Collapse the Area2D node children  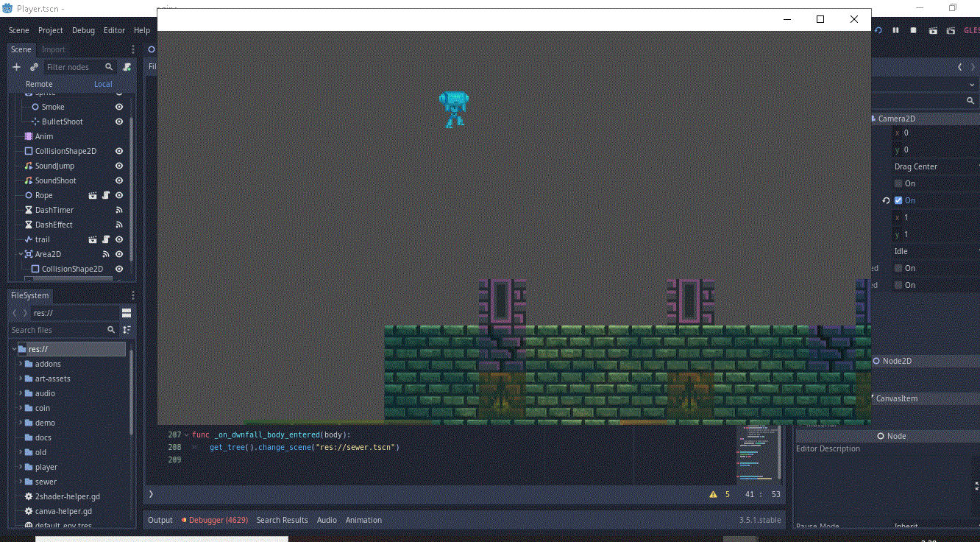pos(20,254)
